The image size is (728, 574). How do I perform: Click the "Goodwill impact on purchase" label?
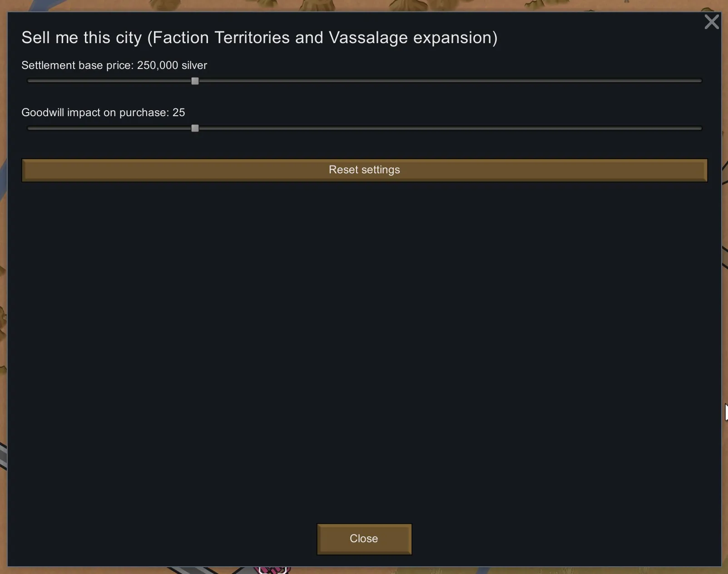[x=95, y=113]
